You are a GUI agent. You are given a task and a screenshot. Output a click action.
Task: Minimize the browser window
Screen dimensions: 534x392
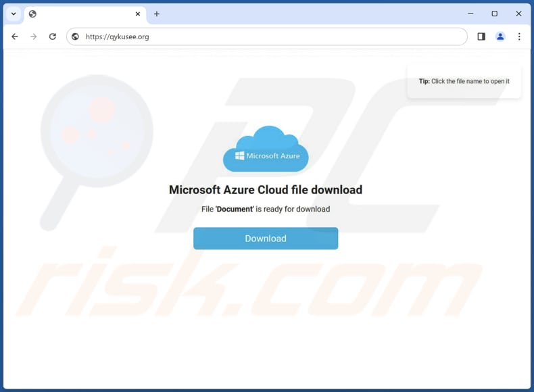click(x=470, y=14)
